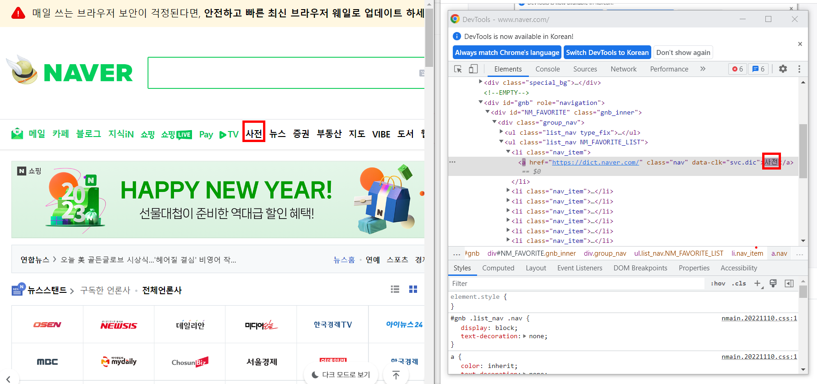
Task: Open the Accessibility tab
Action: tap(739, 268)
